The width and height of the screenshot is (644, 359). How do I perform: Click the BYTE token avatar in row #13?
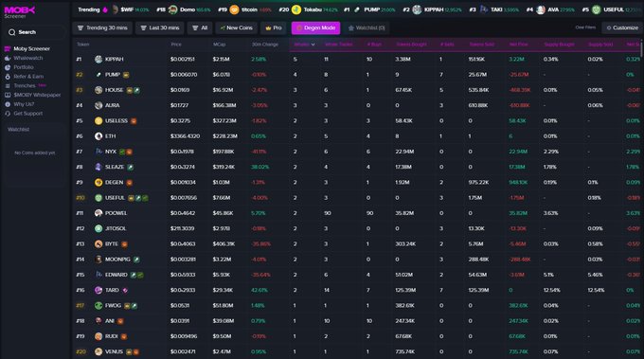[x=98, y=244]
